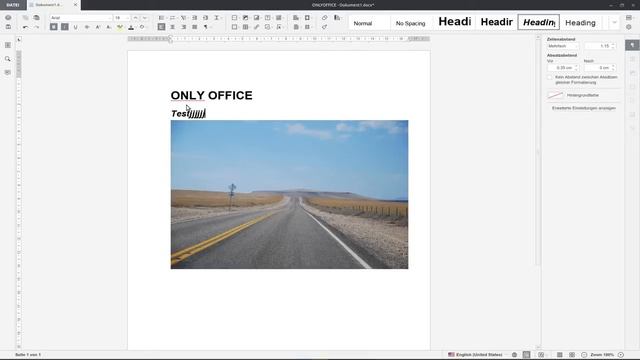Toggle superscript formatting
640x360 pixels.
coord(98,27)
